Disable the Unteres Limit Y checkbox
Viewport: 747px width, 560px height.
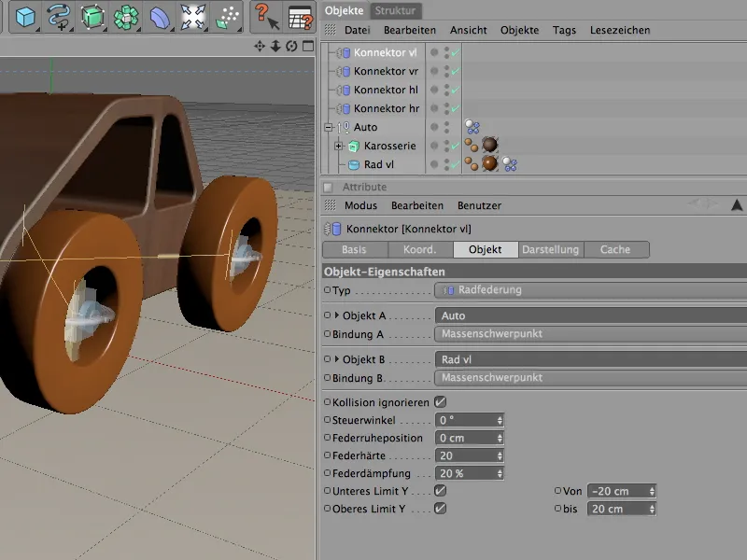[x=440, y=490]
